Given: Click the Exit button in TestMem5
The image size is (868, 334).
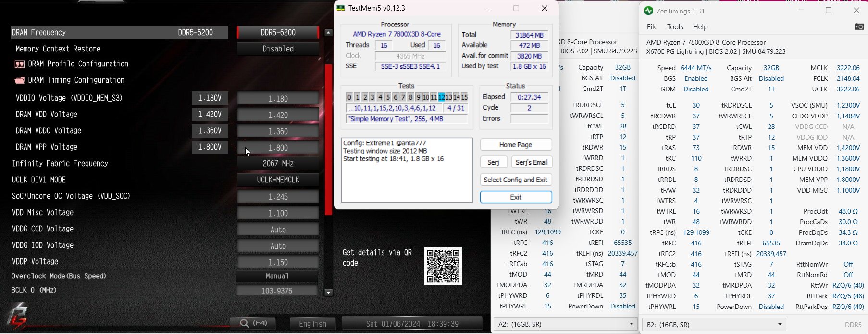Looking at the screenshot, I should click(x=516, y=197).
